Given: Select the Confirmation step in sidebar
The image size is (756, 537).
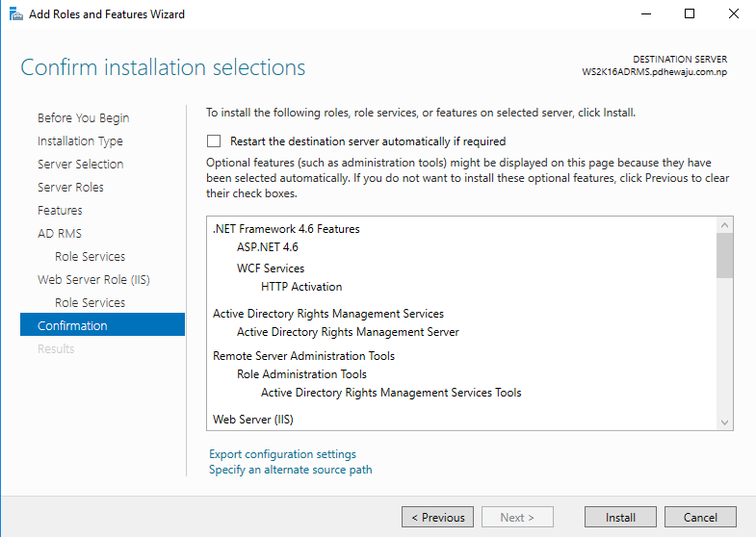Looking at the screenshot, I should pyautogui.click(x=102, y=324).
